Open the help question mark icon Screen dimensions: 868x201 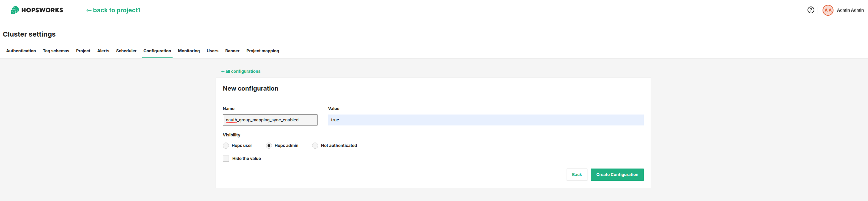(x=811, y=10)
